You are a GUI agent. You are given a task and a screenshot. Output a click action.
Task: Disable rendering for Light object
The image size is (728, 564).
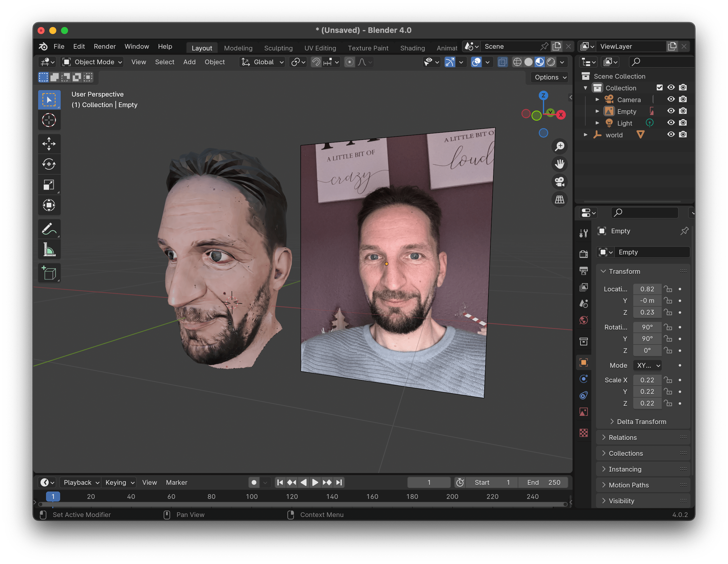point(683,123)
